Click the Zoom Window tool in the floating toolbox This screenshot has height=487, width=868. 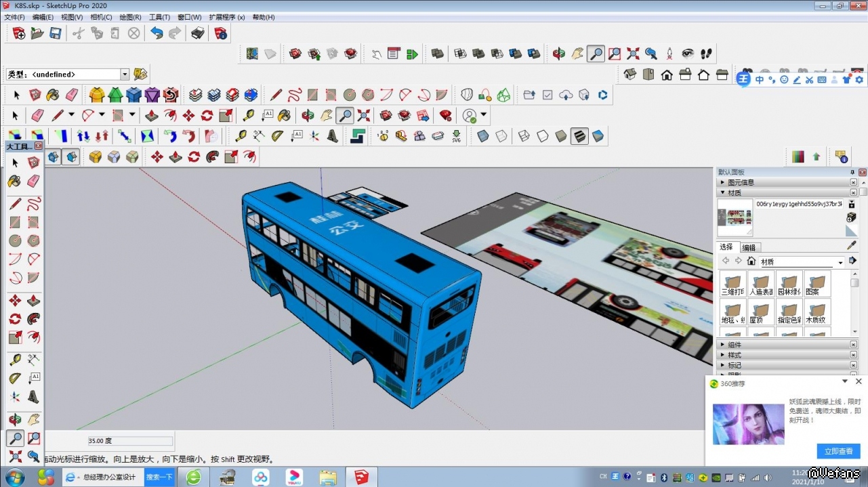tap(33, 438)
